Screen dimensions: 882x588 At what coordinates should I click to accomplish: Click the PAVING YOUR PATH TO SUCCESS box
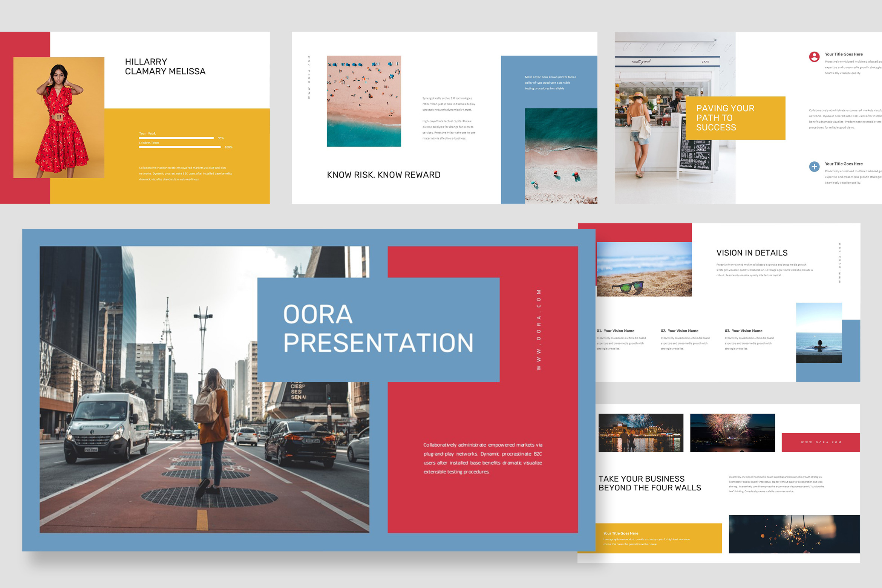(735, 118)
